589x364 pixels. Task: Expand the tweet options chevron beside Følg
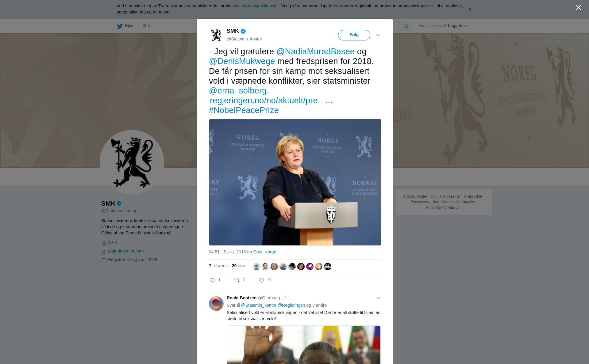point(378,35)
